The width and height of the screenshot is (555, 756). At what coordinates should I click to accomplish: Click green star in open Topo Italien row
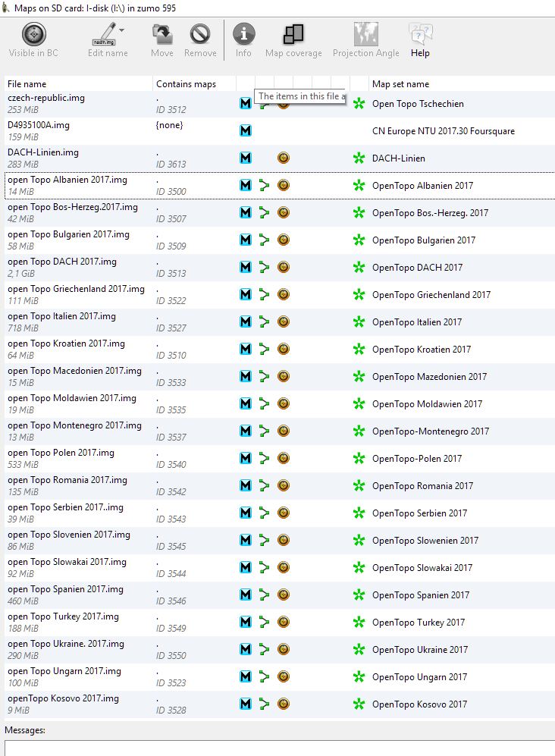point(359,322)
